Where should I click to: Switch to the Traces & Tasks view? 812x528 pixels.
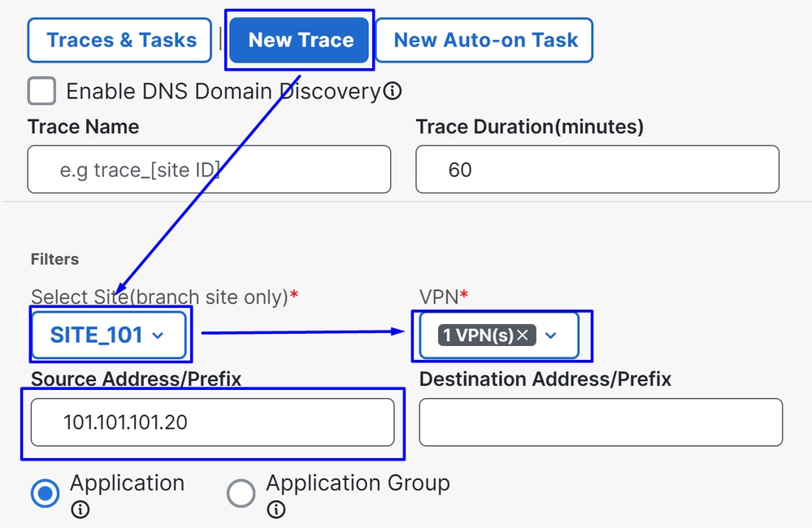point(119,40)
